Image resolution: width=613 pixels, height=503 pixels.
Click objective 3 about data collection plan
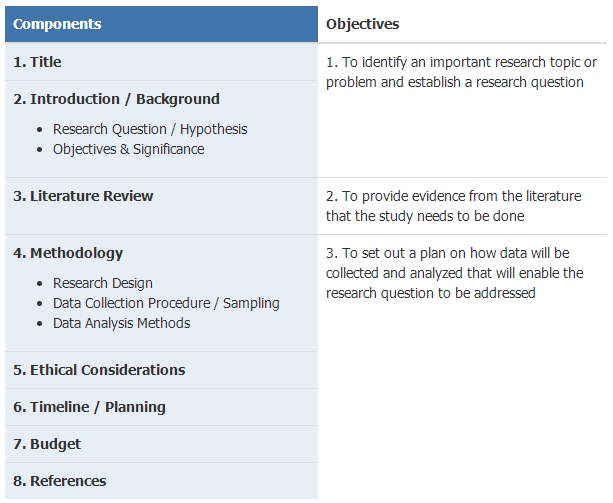[455, 273]
